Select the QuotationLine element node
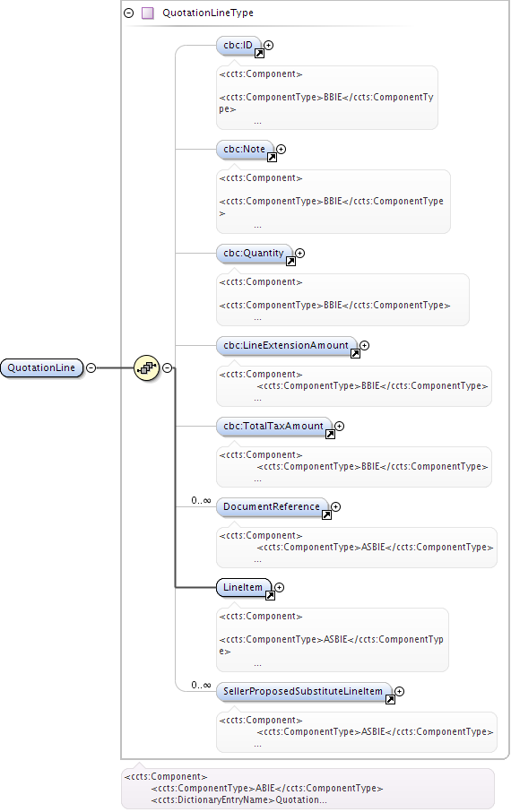Image resolution: width=511 pixels, height=812 pixels. coord(41,367)
